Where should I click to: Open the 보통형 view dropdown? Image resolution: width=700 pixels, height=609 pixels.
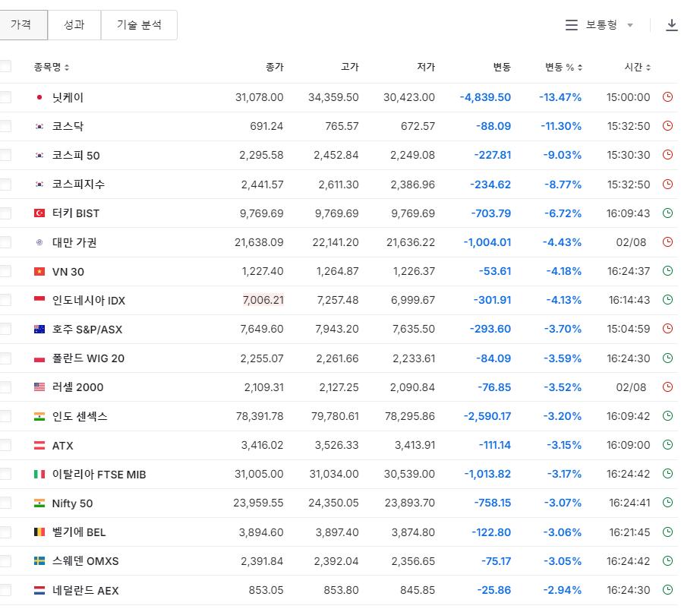[x=607, y=24]
